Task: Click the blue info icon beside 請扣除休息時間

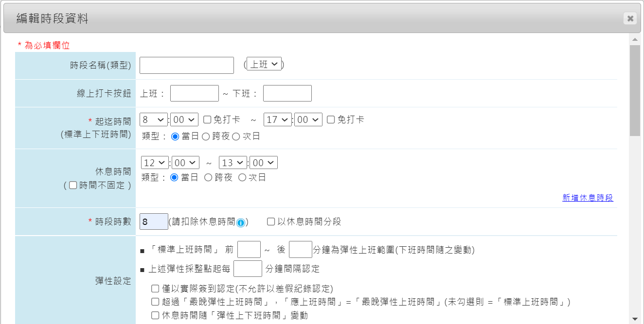Action: click(x=240, y=222)
